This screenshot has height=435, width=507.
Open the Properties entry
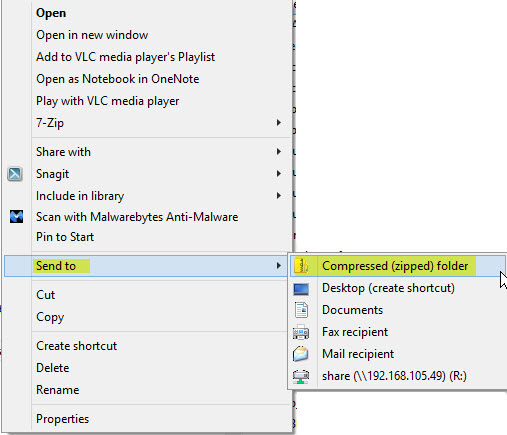pyautogui.click(x=63, y=419)
